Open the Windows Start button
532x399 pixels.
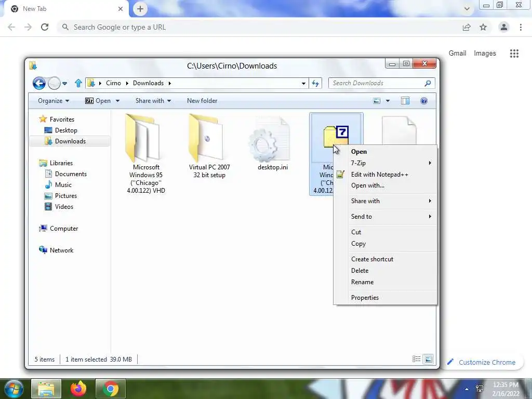[14, 389]
